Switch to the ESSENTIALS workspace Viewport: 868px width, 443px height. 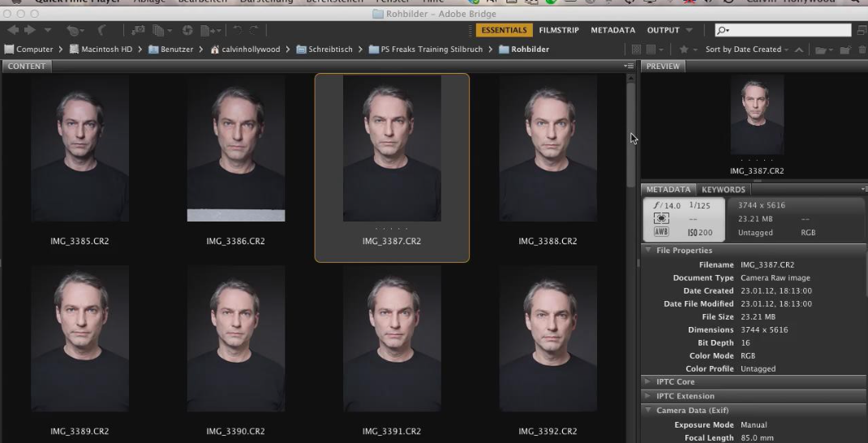click(x=505, y=30)
